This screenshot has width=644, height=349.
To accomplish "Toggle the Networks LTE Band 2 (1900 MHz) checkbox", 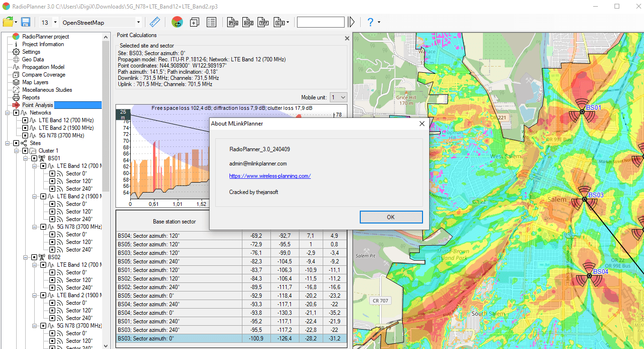I will pyautogui.click(x=25, y=128).
